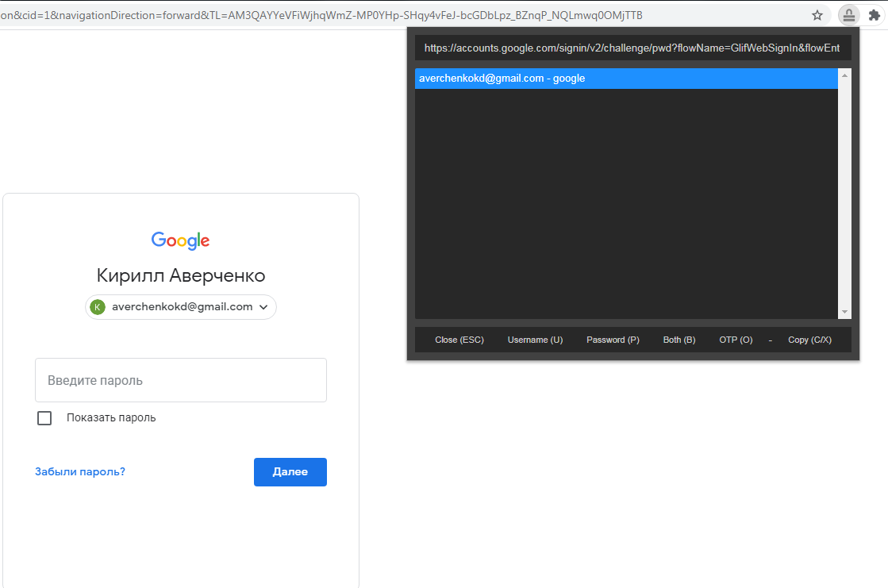Open the Забыли пароль? link
Image resolution: width=888 pixels, height=588 pixels.
(80, 471)
